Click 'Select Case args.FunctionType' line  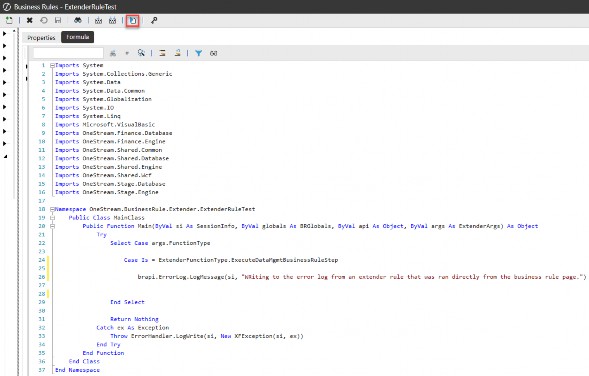point(160,243)
